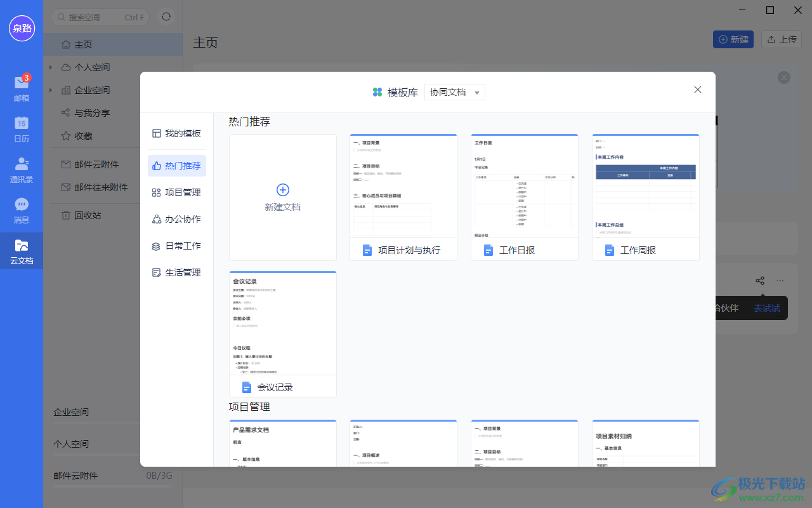812x508 pixels.
Task: Click 企业空间 storage entry at bottom
Action: tap(71, 412)
